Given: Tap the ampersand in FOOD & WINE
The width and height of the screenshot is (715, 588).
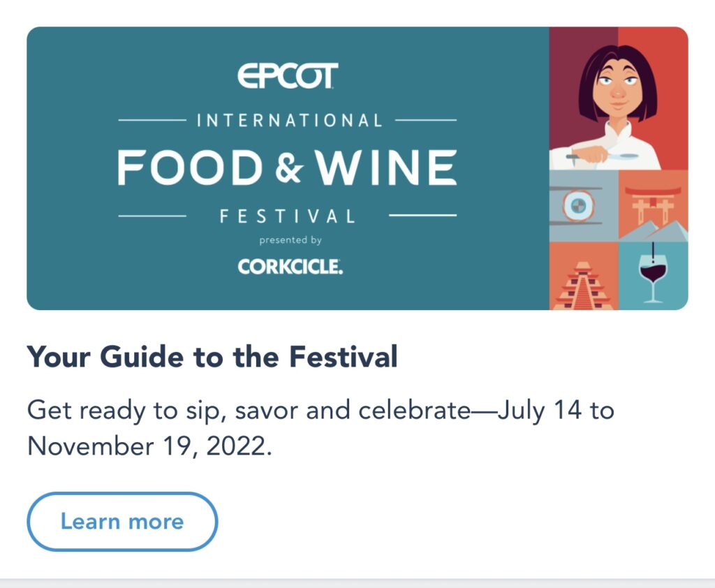Looking at the screenshot, I should click(289, 168).
